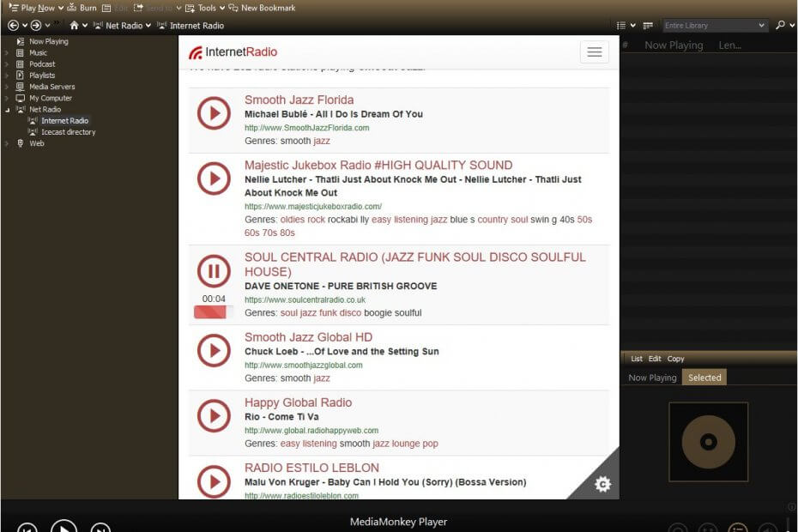Collapse the Net Radio tree node
Image resolution: width=798 pixels, height=532 pixels.
[x=7, y=110]
